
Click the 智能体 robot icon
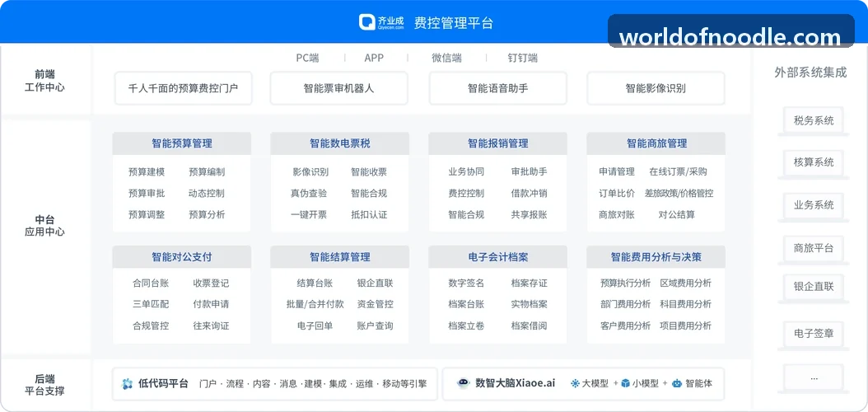(676, 383)
